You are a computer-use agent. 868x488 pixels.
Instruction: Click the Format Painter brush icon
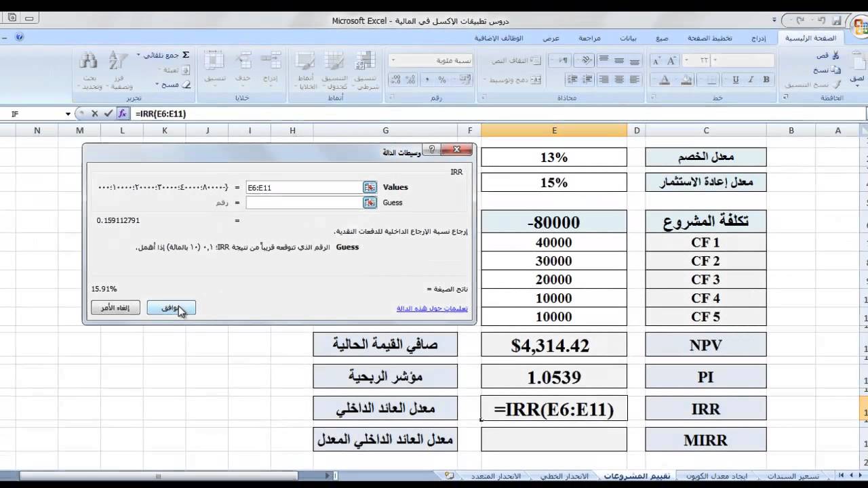(836, 85)
